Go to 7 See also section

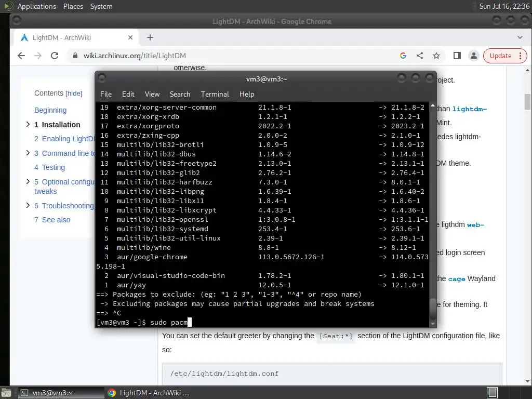[52, 220]
